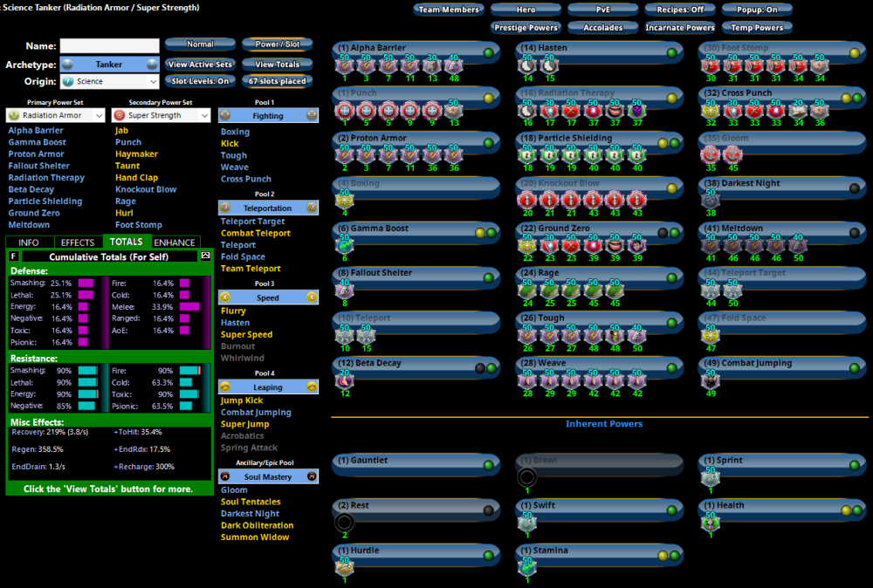Click the empty Brawl enhancement slot
Viewport: 873px width, 588px height.
[x=527, y=476]
